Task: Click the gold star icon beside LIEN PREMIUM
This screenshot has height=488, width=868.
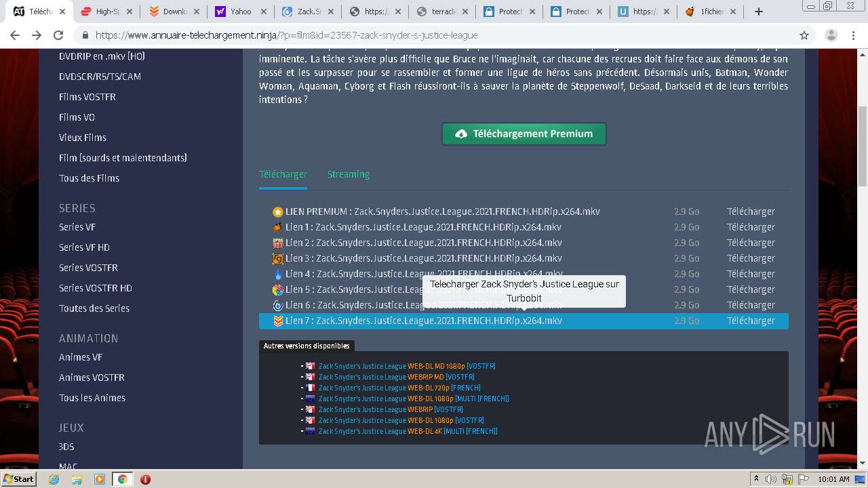Action: coord(277,212)
